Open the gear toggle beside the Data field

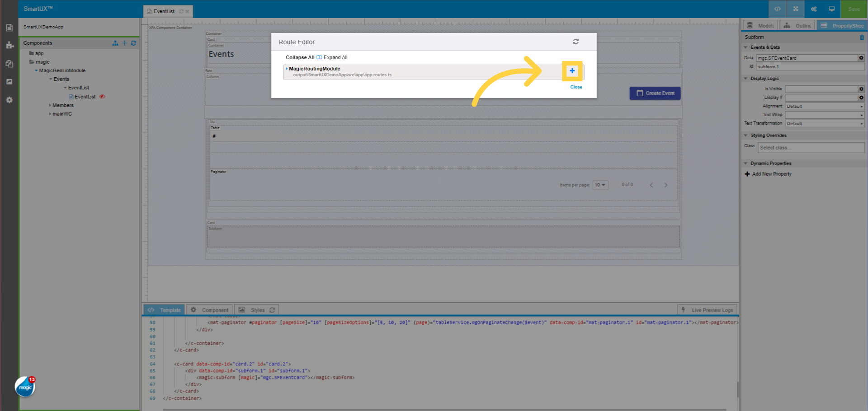pos(861,58)
